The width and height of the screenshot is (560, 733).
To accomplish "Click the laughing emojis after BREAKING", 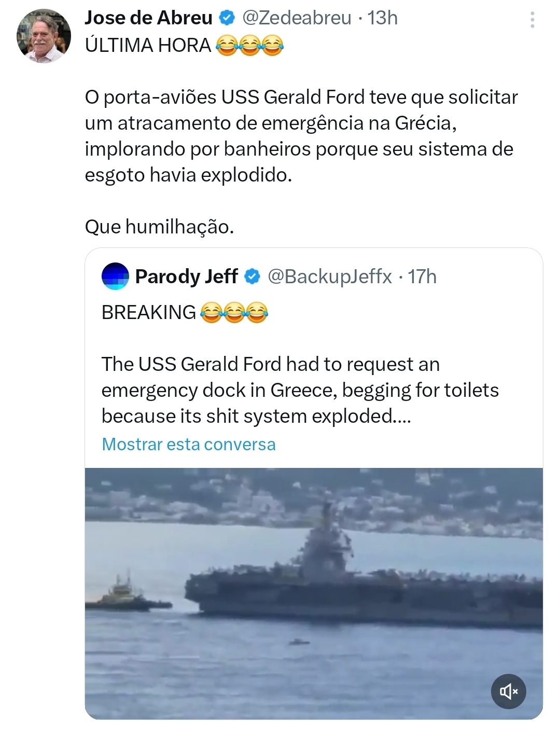I will pyautogui.click(x=233, y=313).
